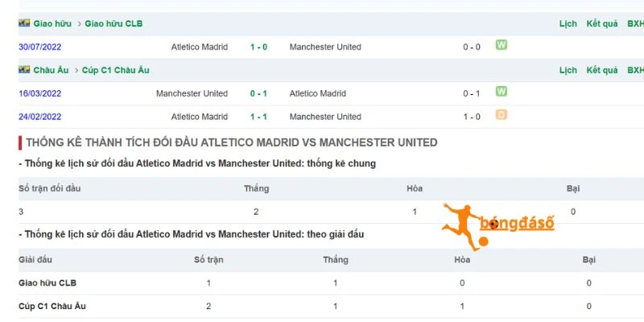Click the W badge for the 30/07/2022 match
The height and width of the screenshot is (322, 644).
coord(501,45)
